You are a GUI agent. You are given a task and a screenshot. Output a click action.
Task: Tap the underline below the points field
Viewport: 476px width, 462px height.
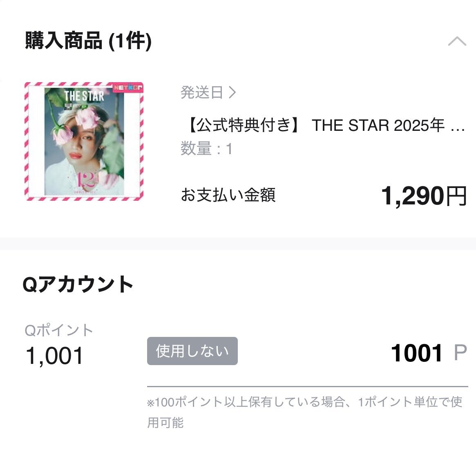308,386
